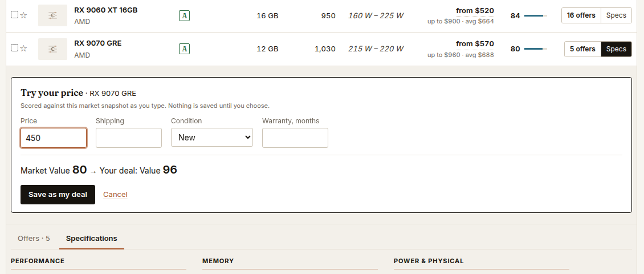Click the A grade badge for RX 9070 GRE

pos(185,49)
